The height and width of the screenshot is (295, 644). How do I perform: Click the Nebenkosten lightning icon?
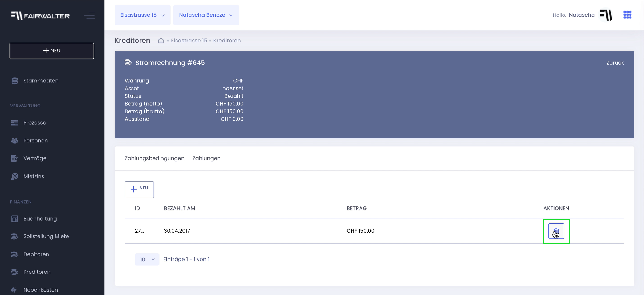tap(14, 290)
